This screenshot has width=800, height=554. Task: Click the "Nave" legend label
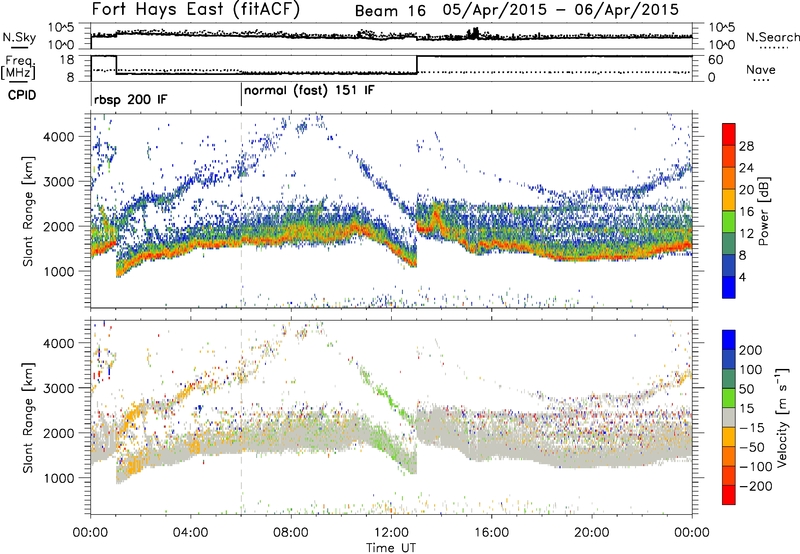point(761,69)
